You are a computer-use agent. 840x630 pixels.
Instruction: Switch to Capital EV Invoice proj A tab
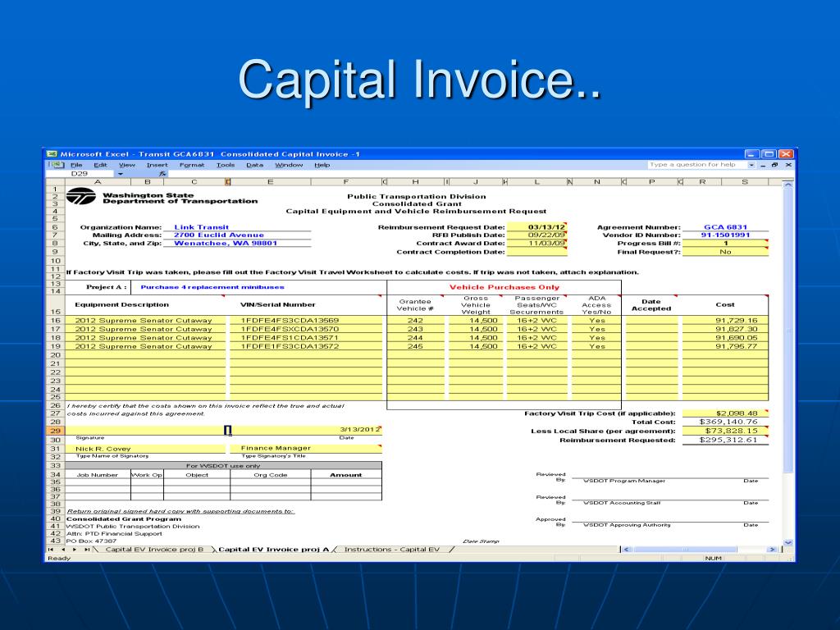(273, 549)
